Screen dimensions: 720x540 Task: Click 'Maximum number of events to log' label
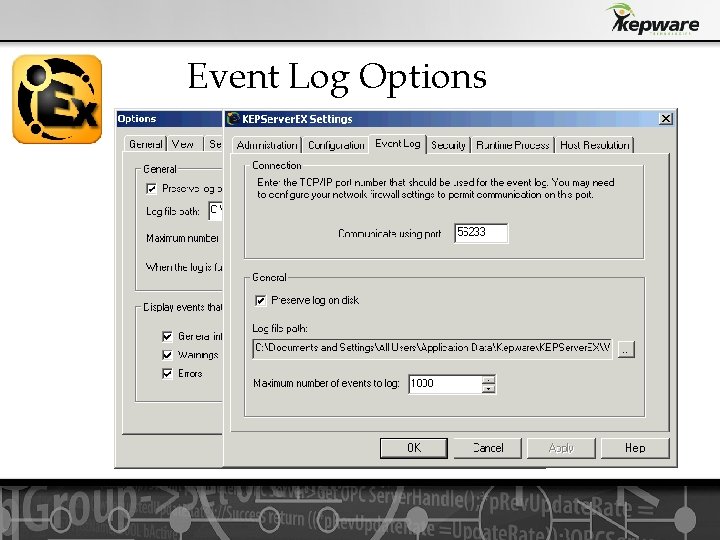pyautogui.click(x=326, y=383)
